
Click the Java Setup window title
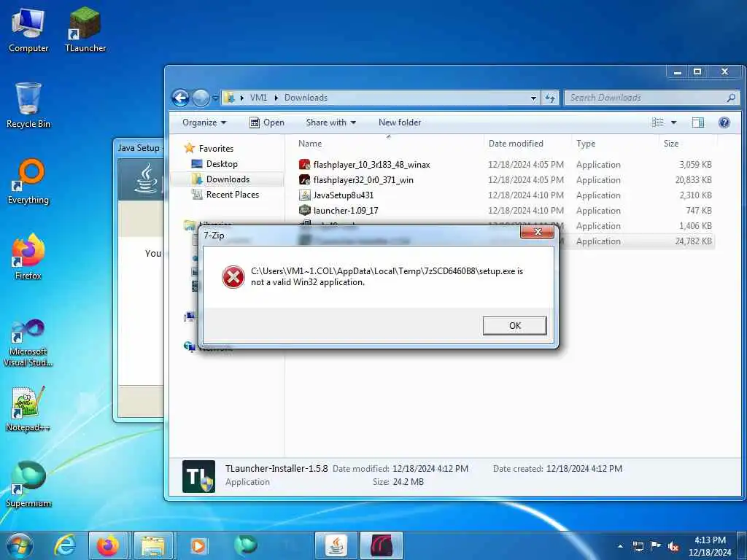pos(139,147)
